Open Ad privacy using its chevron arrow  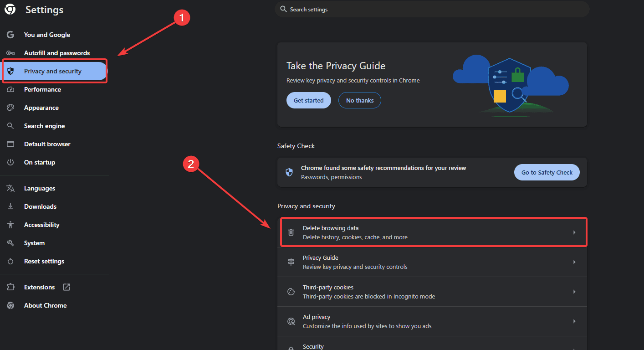click(x=574, y=321)
